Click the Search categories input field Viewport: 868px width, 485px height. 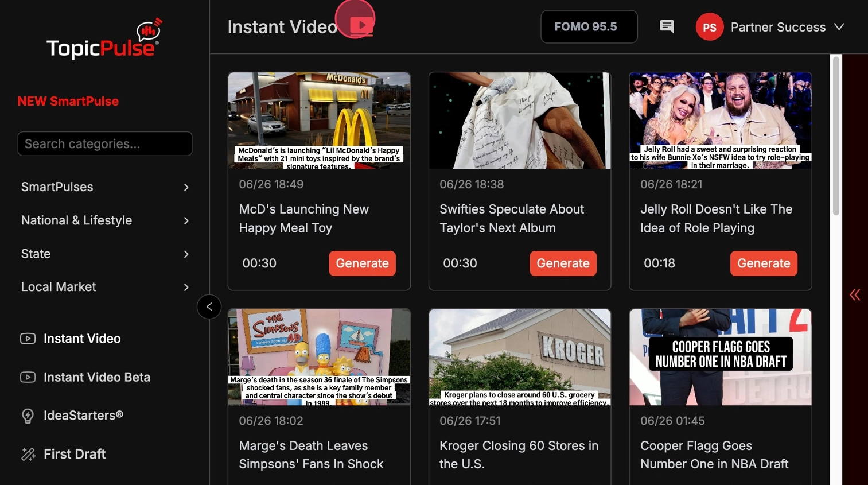[x=105, y=143]
